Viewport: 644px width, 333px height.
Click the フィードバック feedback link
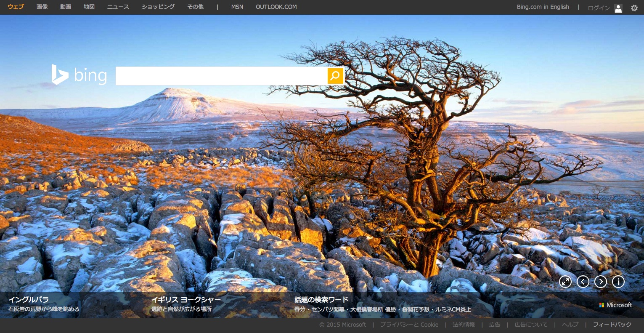click(x=612, y=325)
